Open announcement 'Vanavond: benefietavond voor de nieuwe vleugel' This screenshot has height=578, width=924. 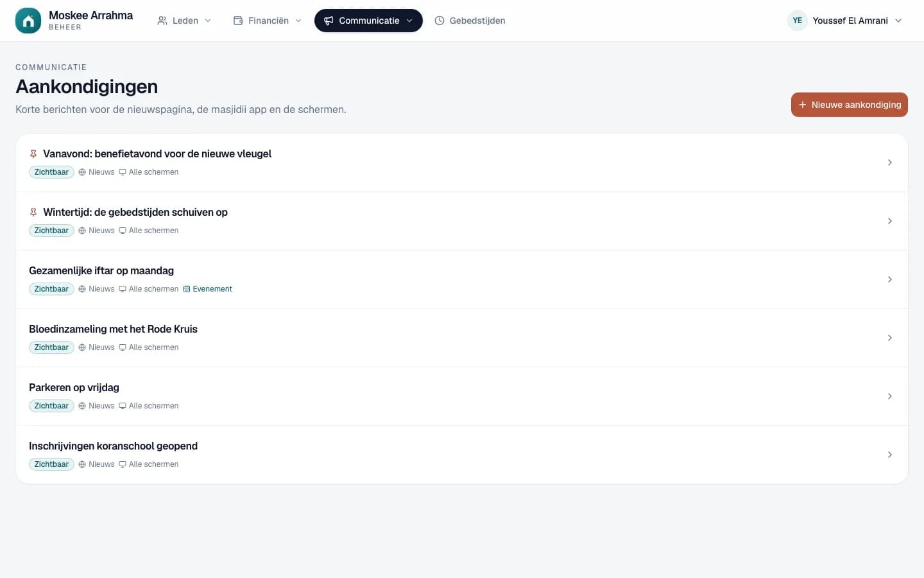coord(157,154)
